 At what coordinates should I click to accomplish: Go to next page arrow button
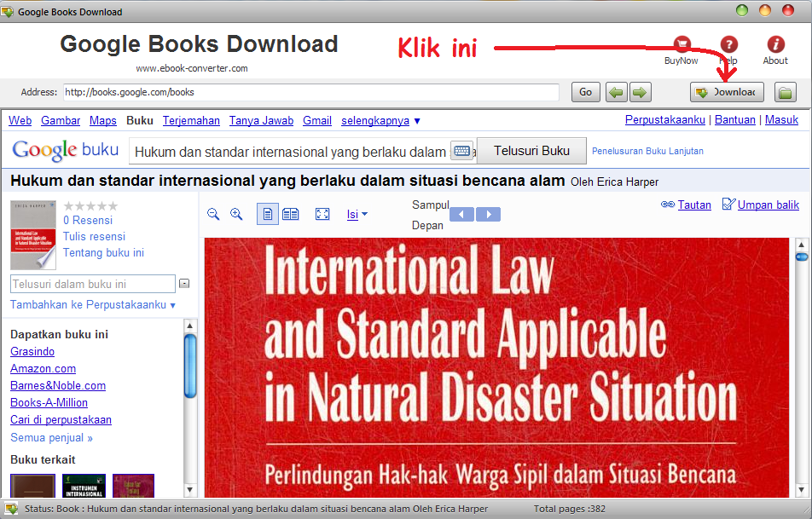coord(488,214)
